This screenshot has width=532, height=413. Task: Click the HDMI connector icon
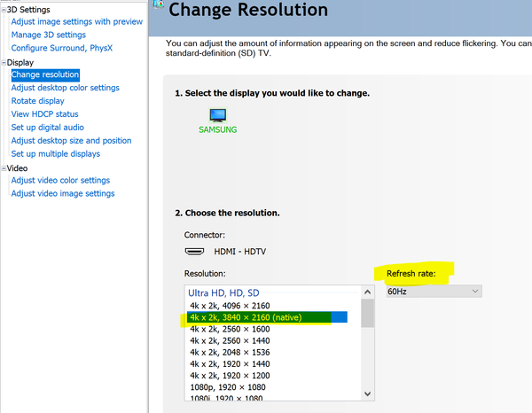[194, 252]
